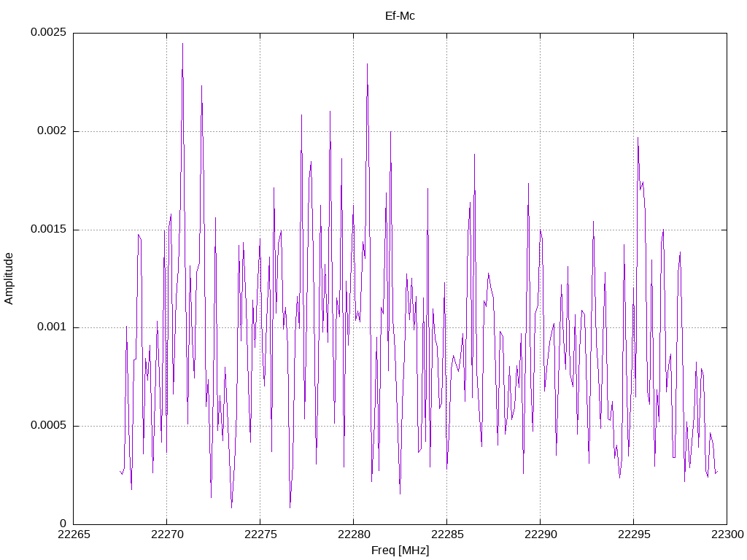Viewport: 747px width, 560px height.
Task: Click y-axis tick label 0.0025
Action: (49, 32)
